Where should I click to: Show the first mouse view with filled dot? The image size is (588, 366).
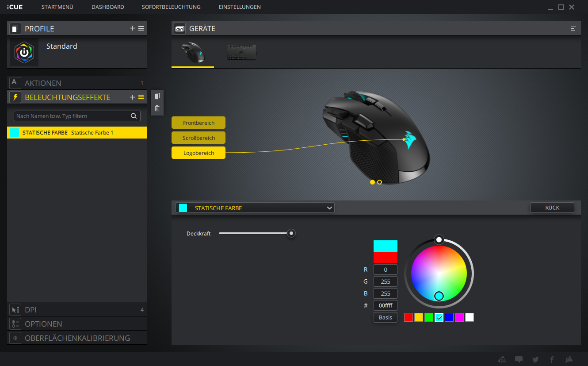pos(372,182)
